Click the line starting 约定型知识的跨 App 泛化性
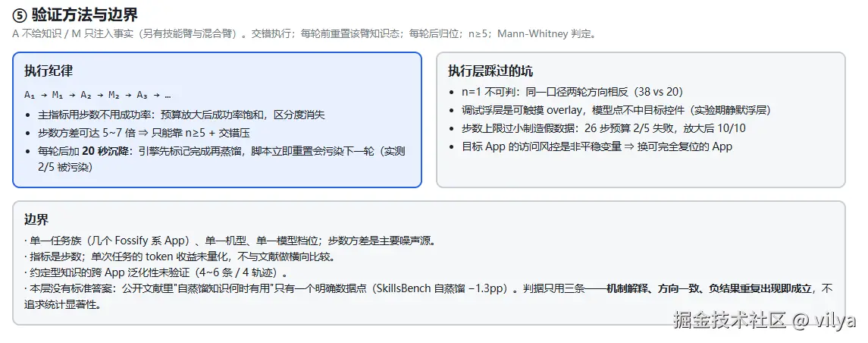 click(x=157, y=273)
